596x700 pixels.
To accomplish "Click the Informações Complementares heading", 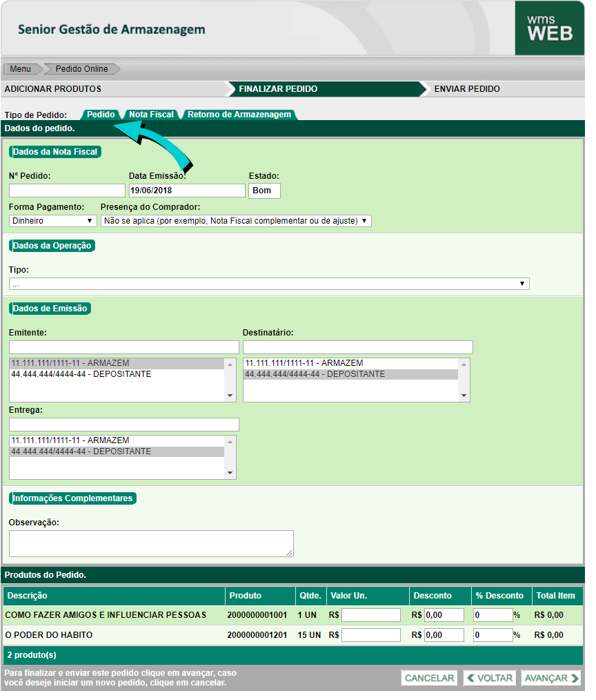I will coord(72,498).
